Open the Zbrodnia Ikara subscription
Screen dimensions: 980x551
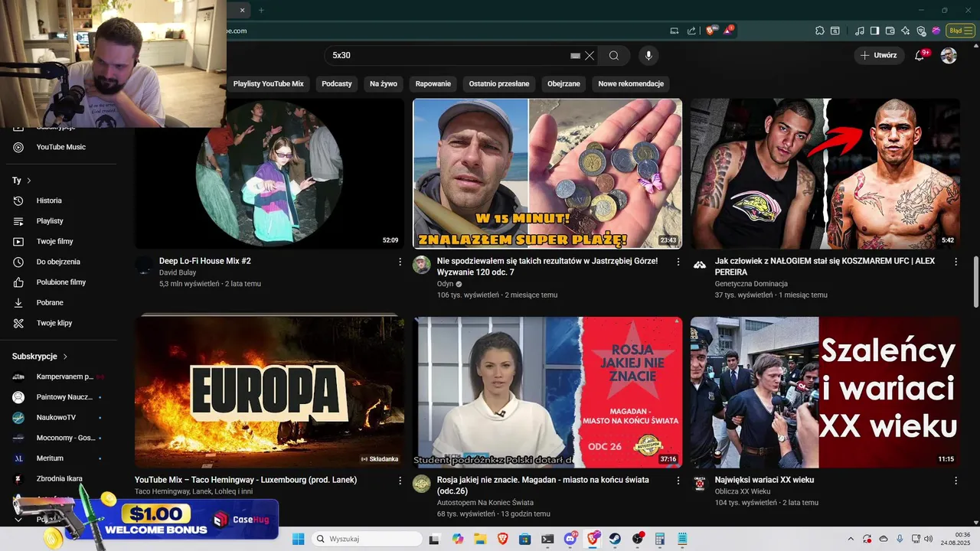(x=61, y=479)
